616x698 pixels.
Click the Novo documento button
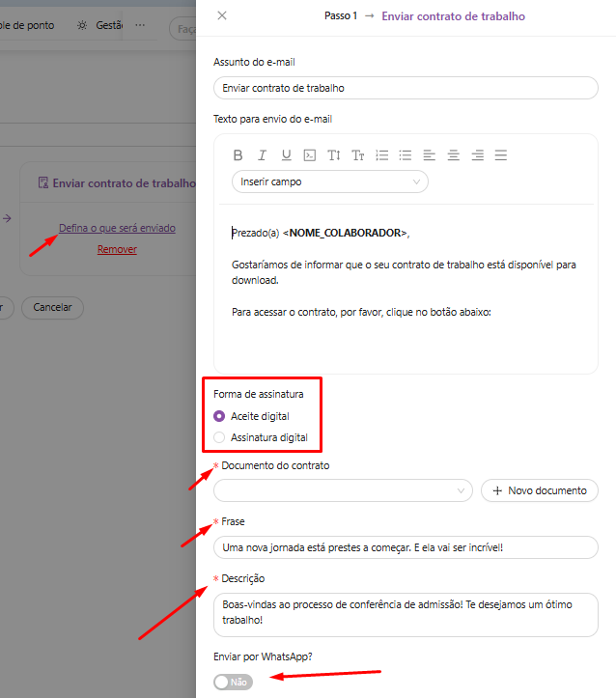(x=539, y=490)
